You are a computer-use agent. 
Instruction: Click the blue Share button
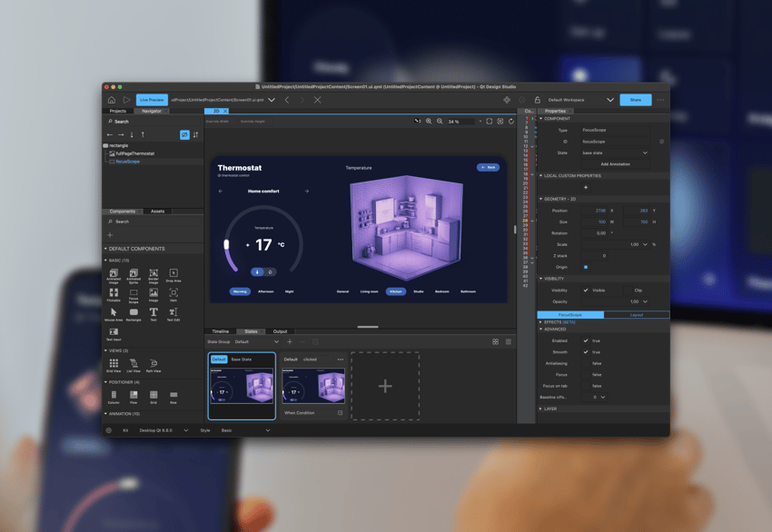[x=636, y=100]
